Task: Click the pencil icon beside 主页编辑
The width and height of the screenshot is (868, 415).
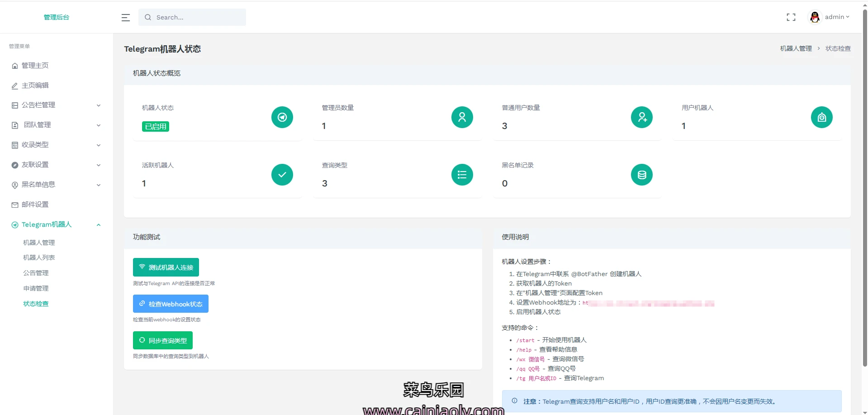Action: click(15, 86)
